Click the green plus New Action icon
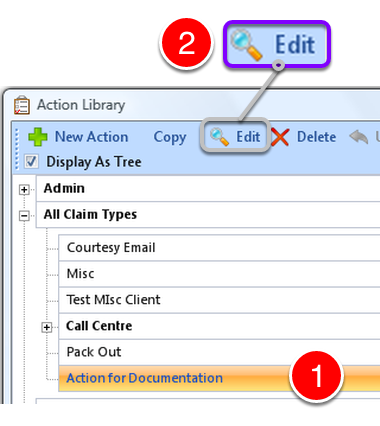Viewport: 380px width, 426px height. tap(38, 137)
